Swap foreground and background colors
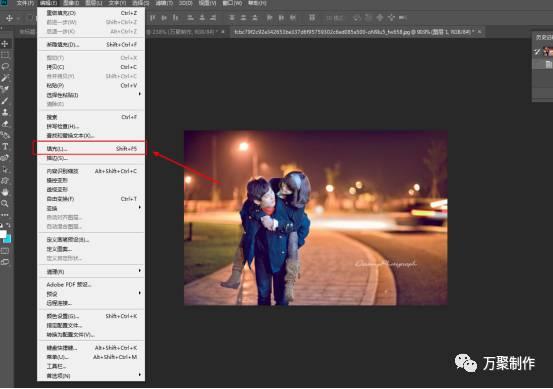 click(x=8, y=225)
